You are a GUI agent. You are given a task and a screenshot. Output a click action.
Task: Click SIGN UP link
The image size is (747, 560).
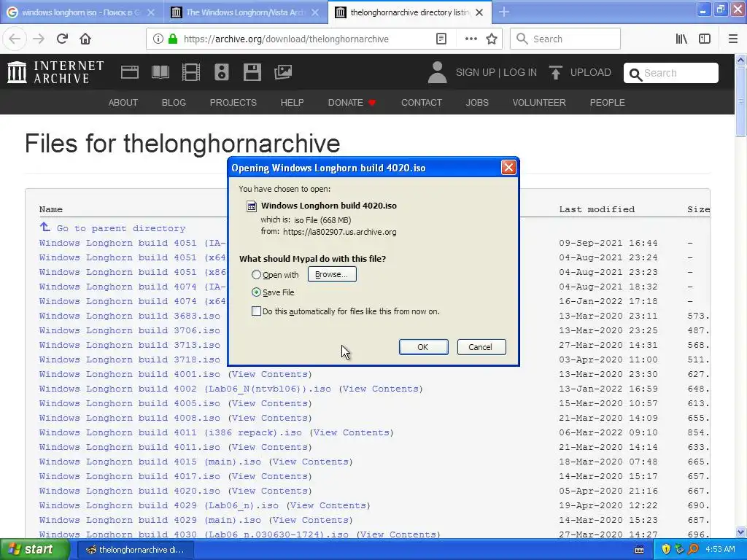coord(475,72)
